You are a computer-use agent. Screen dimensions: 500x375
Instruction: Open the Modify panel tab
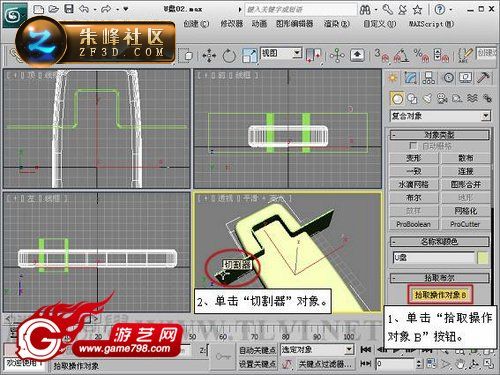click(x=411, y=78)
